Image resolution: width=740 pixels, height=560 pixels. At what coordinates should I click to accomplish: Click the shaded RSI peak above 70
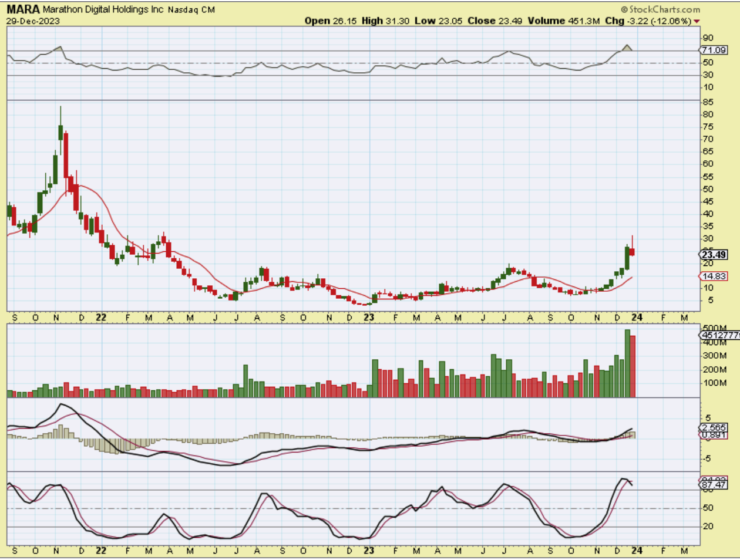tap(627, 48)
